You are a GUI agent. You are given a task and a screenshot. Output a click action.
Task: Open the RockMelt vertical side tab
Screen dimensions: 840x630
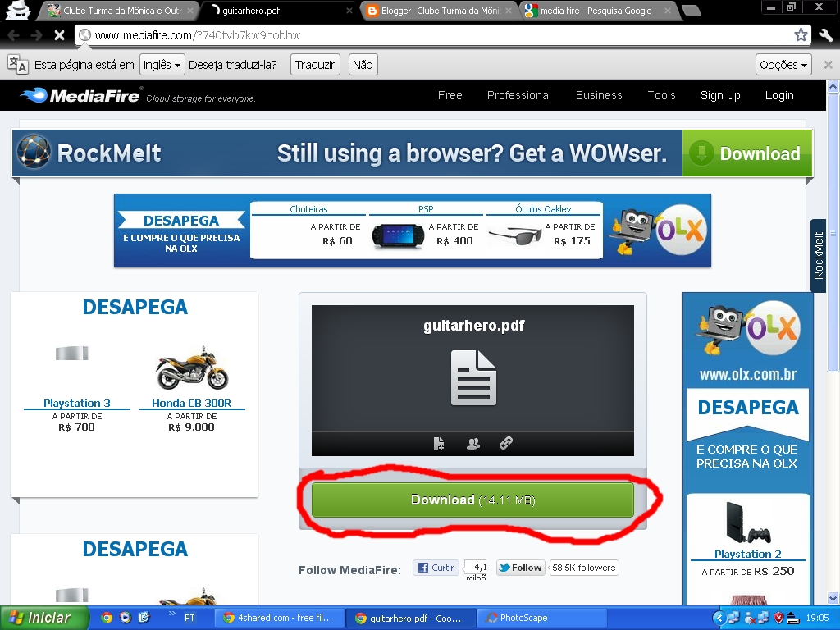tap(818, 256)
